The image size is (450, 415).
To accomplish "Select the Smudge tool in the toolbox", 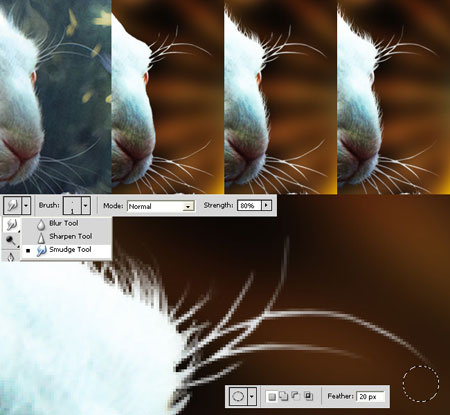I will click(11, 225).
